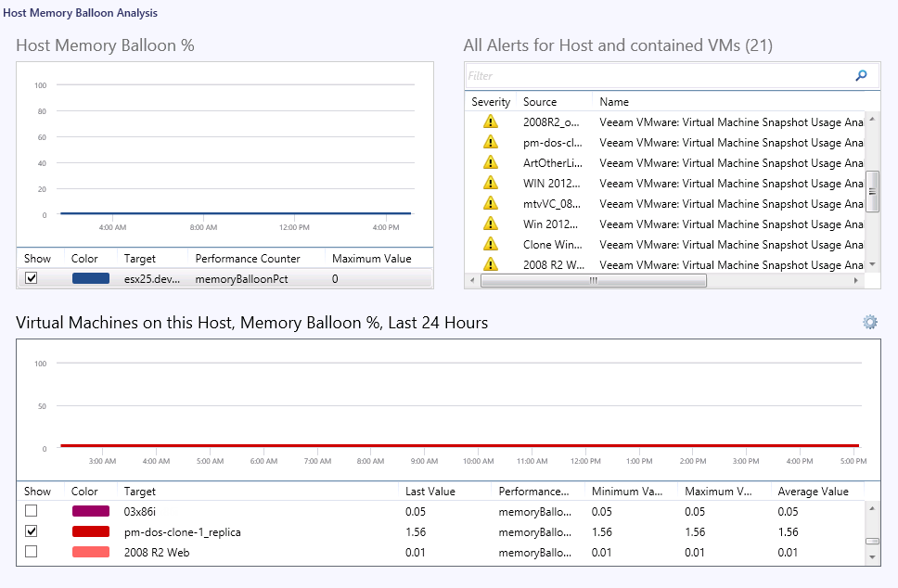Click the warning icon for 2008 R2 W alert

(491, 265)
